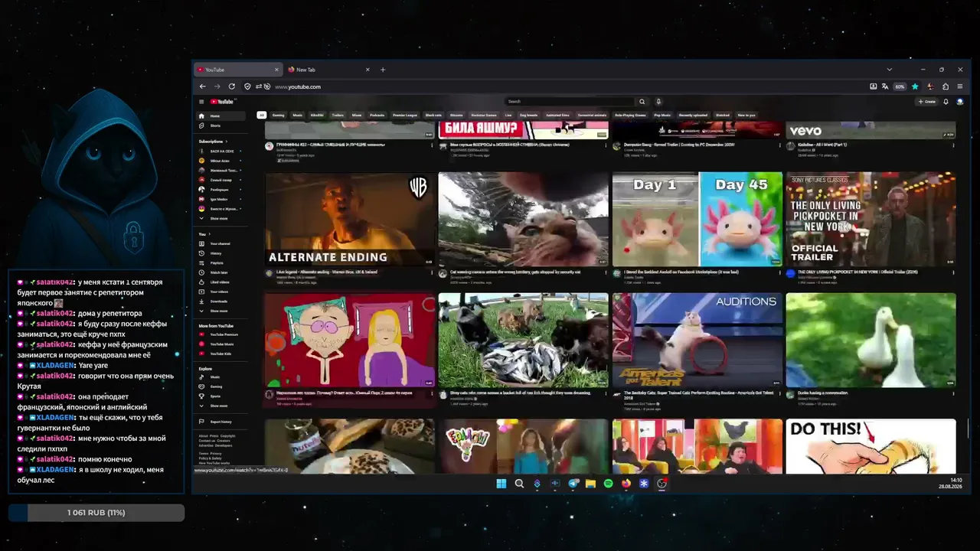980x551 pixels.
Task: Open Windows taskbar search
Action: tap(519, 484)
